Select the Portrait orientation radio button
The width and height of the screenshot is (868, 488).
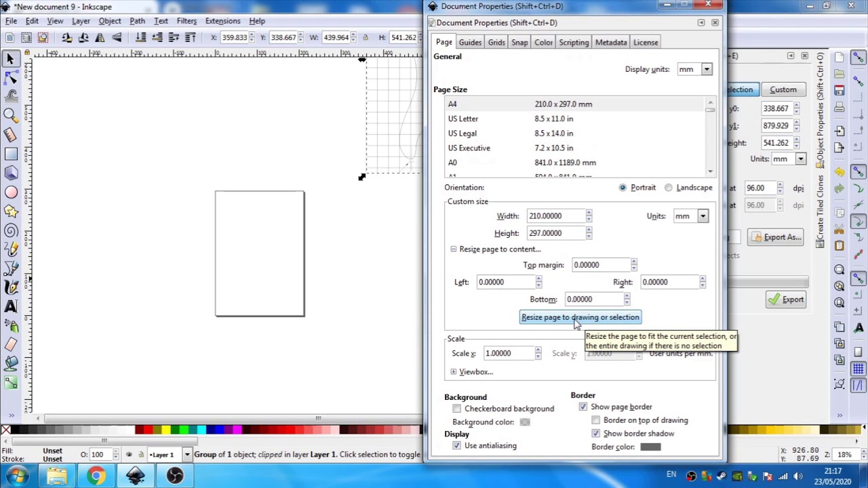point(623,188)
